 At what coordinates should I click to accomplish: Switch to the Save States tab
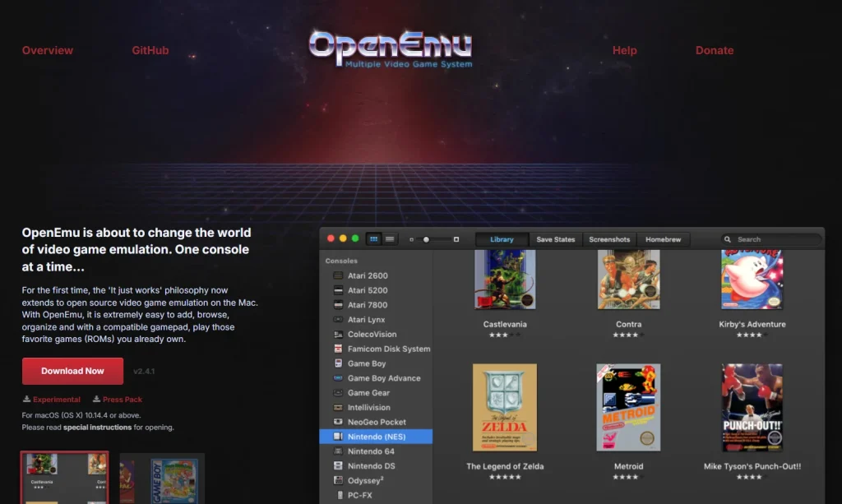555,238
